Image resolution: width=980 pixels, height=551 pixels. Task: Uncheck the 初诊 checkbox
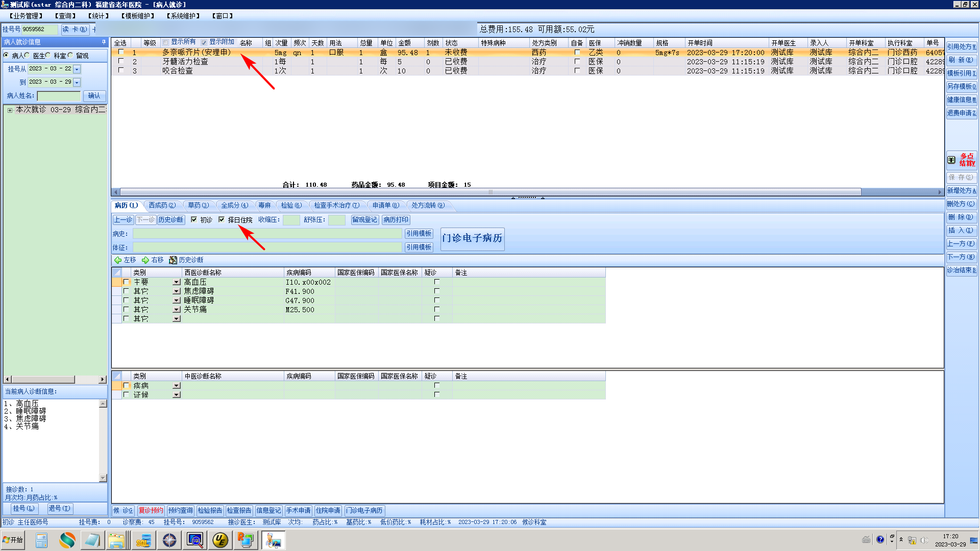pyautogui.click(x=194, y=220)
